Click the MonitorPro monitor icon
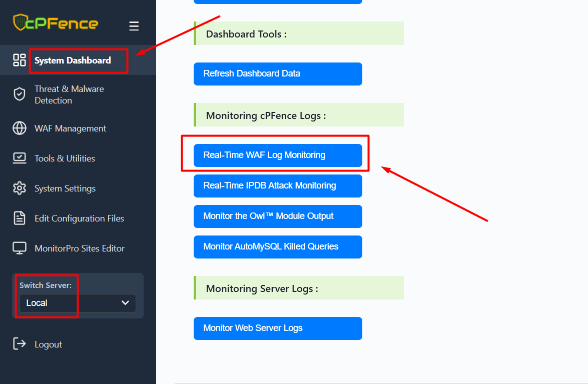588x384 pixels. 20,248
